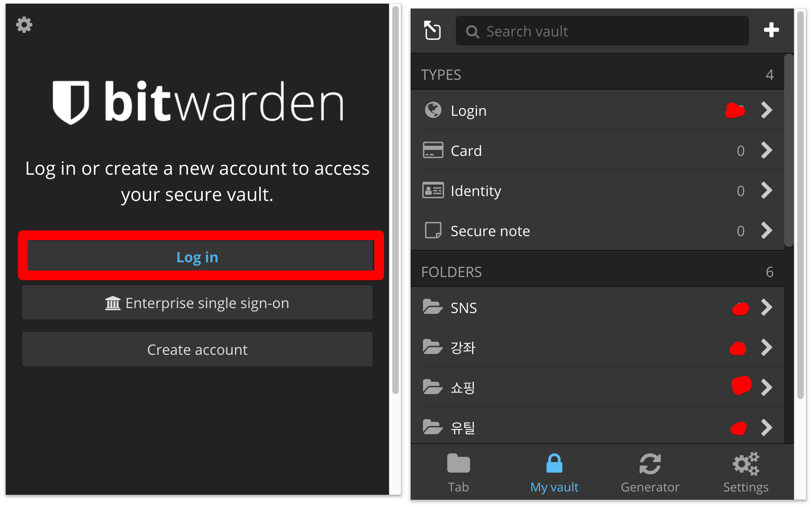Click the SNS folder icon
812x507 pixels.
432,306
